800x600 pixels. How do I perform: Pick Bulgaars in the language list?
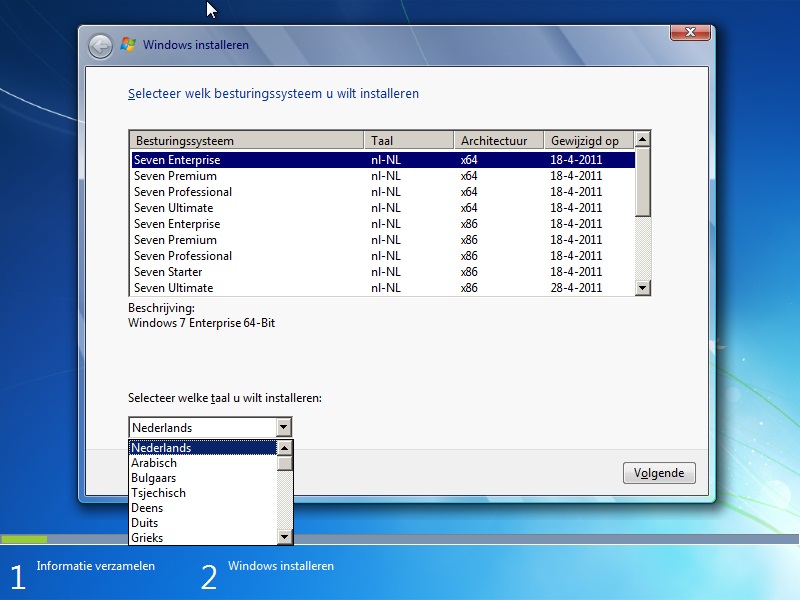click(x=203, y=478)
